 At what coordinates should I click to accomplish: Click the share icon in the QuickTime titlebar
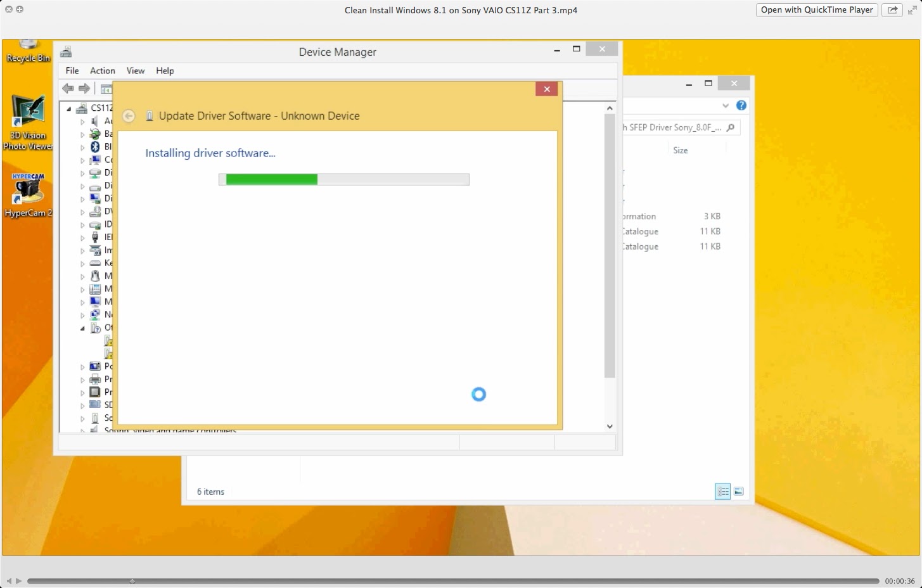pyautogui.click(x=892, y=10)
